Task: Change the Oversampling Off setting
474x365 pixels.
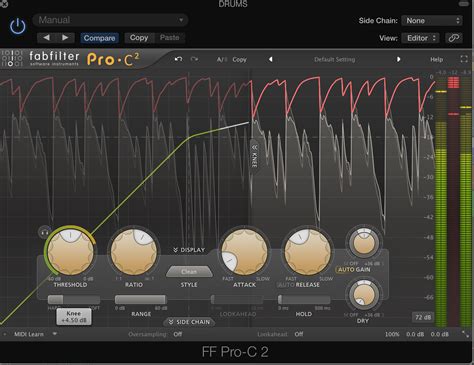Action: pyautogui.click(x=178, y=334)
